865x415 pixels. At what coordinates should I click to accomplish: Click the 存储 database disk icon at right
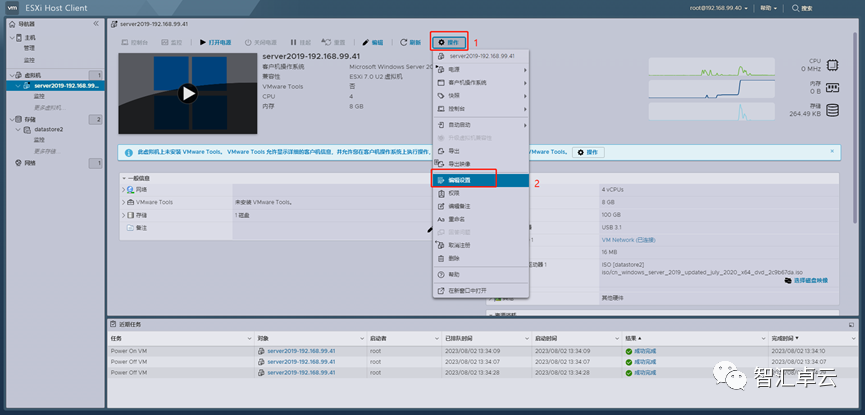[x=832, y=110]
